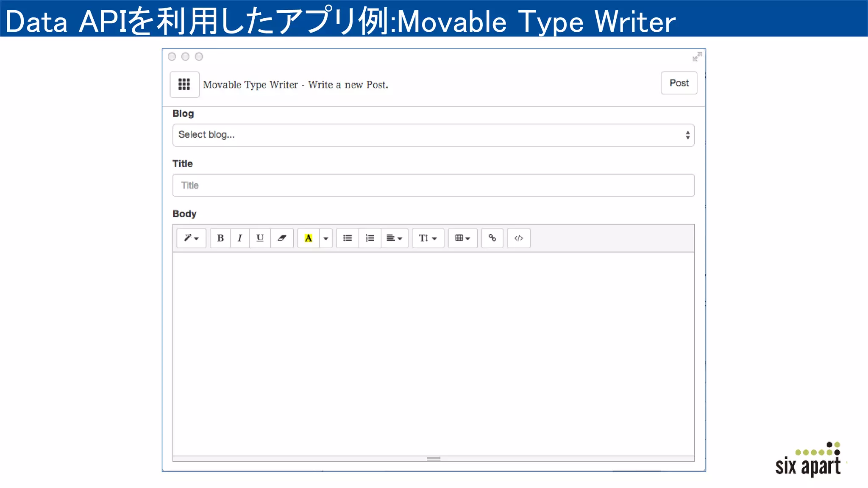Open the line height dropdown

coord(428,238)
